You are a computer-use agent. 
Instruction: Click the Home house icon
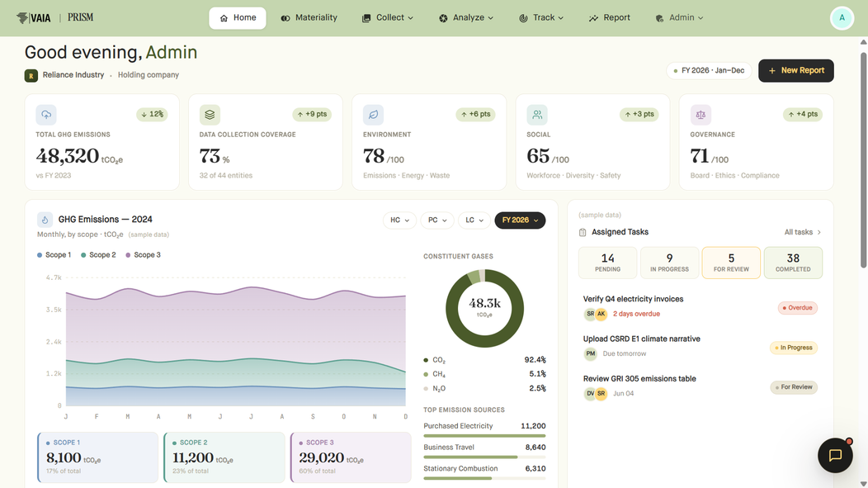[x=224, y=18]
